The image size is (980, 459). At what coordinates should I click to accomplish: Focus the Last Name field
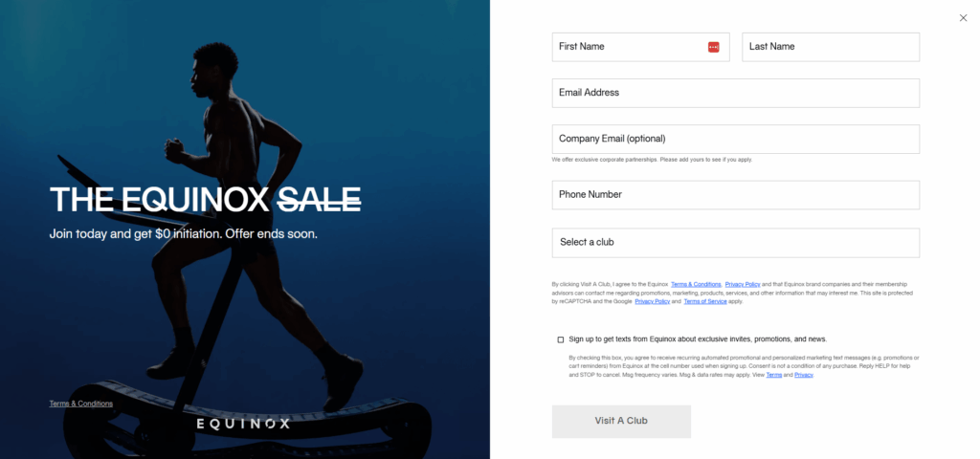831,47
